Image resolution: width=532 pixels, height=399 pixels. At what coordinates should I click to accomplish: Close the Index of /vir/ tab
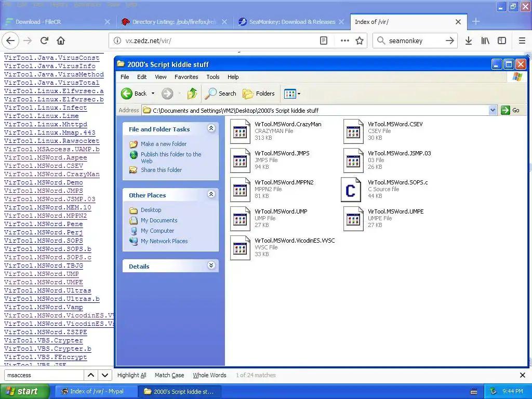[x=458, y=22]
